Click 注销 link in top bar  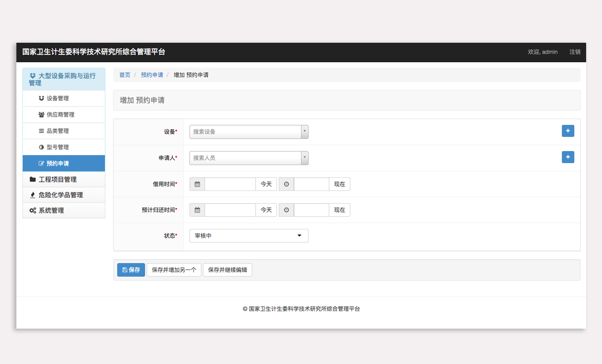(575, 52)
